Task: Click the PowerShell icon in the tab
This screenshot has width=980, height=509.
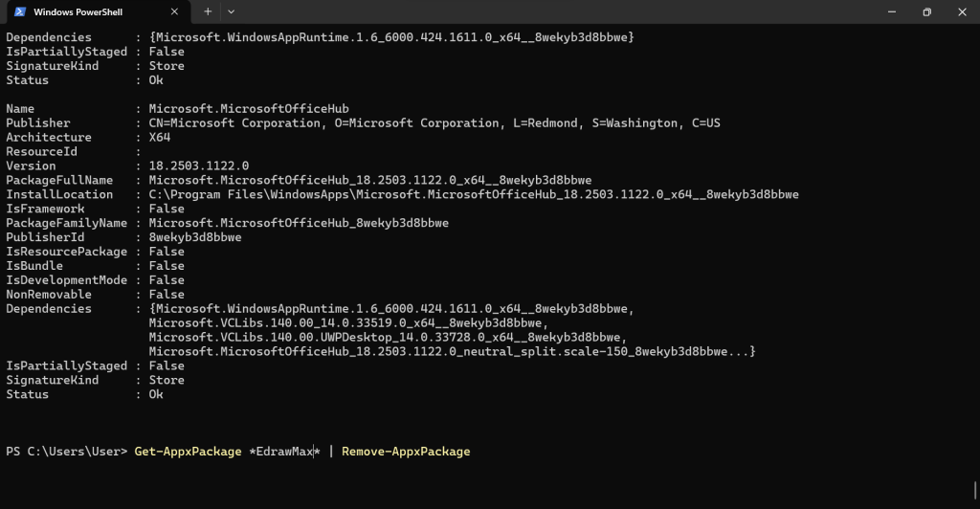Action: [20, 11]
